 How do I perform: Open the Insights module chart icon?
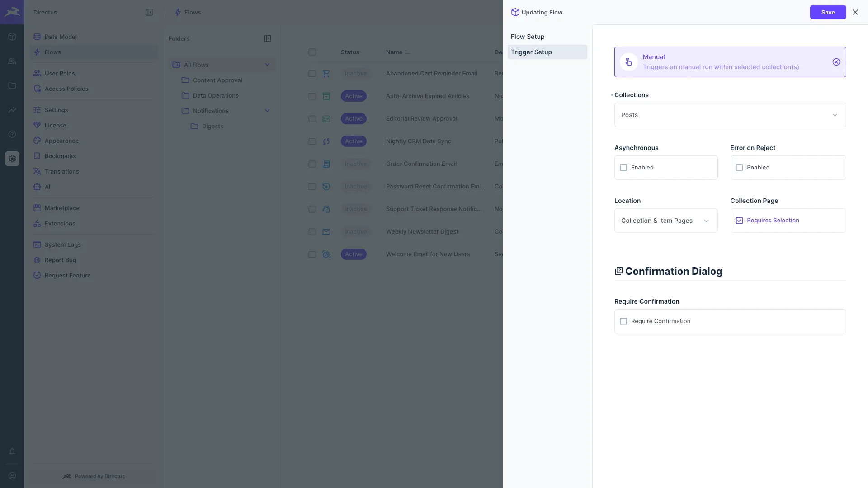12,110
